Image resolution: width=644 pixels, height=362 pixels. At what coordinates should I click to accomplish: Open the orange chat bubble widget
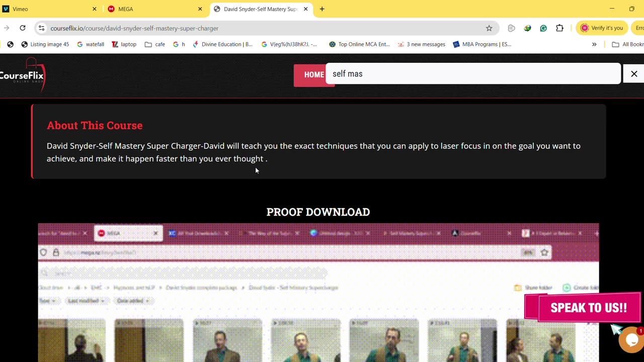[632, 340]
